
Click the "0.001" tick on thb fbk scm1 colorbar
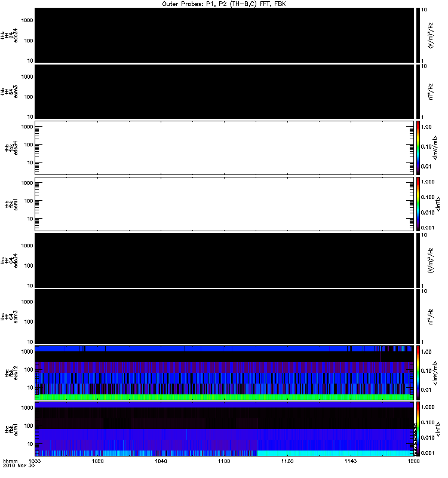tap(428, 228)
